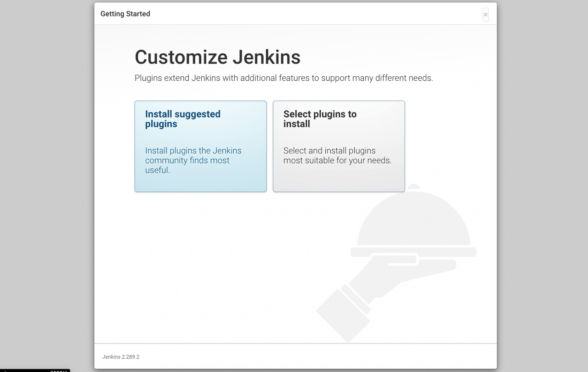Choose Install suggested plugins option

click(200, 146)
